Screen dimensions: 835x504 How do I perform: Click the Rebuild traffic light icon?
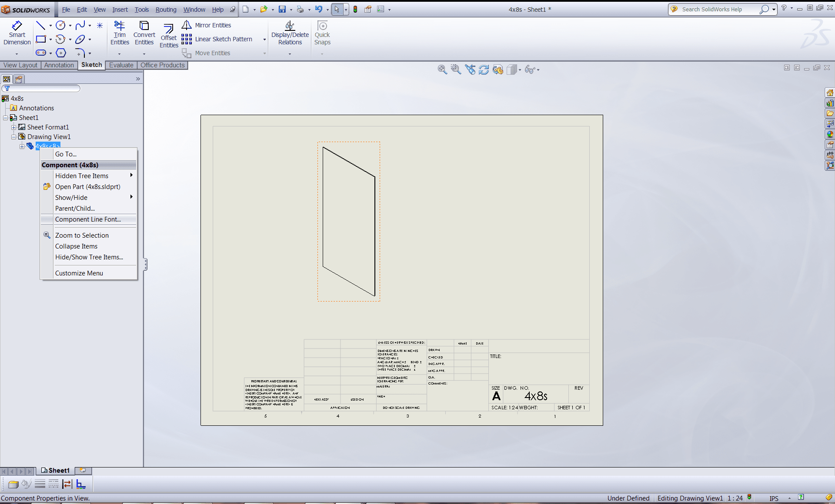pos(355,10)
